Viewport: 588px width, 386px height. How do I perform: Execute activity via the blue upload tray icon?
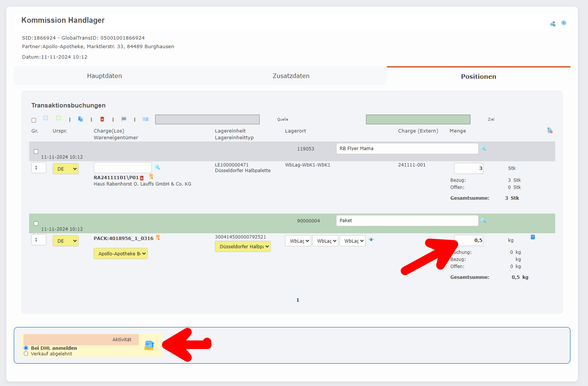pos(149,345)
